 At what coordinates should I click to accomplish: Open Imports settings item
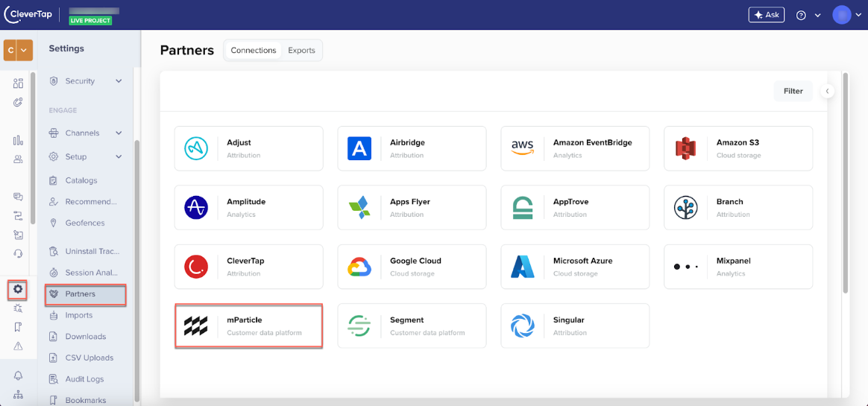coord(78,315)
